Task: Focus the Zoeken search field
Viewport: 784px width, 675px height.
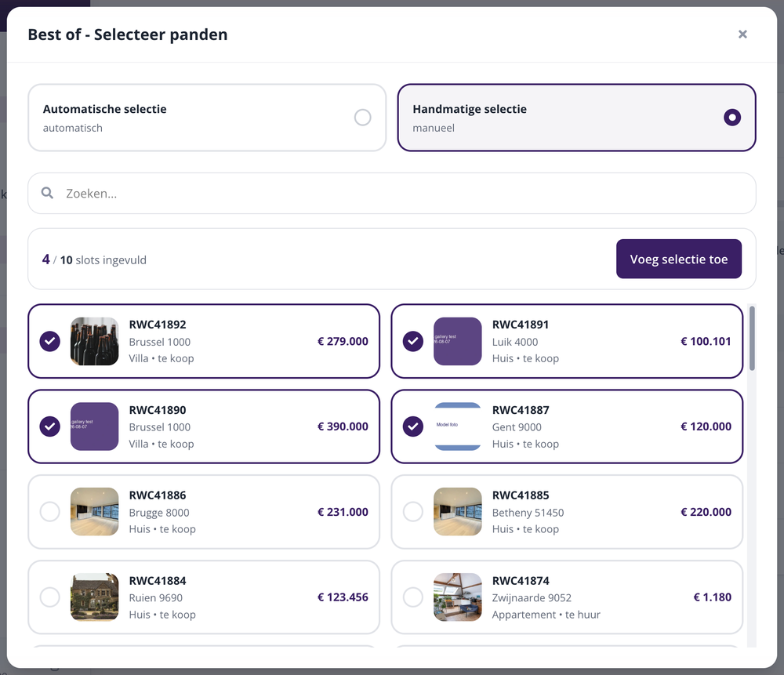Action: coord(391,194)
